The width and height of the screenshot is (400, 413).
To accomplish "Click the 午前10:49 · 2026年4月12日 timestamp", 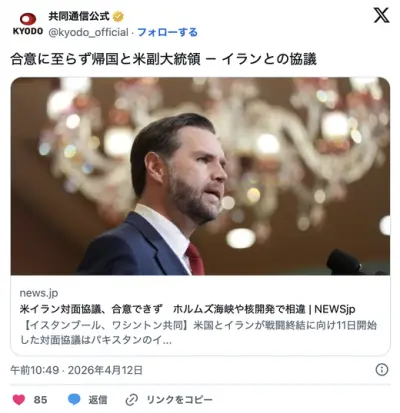I will pos(77,370).
